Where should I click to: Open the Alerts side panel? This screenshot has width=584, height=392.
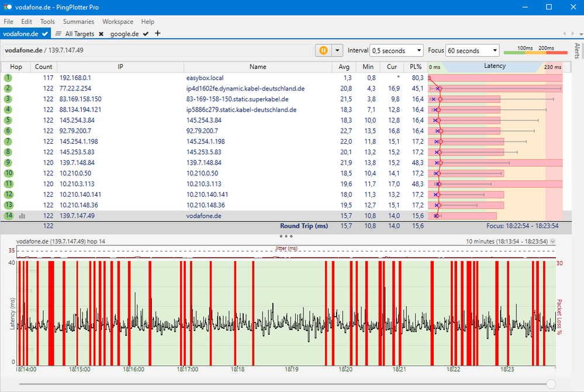pyautogui.click(x=577, y=51)
